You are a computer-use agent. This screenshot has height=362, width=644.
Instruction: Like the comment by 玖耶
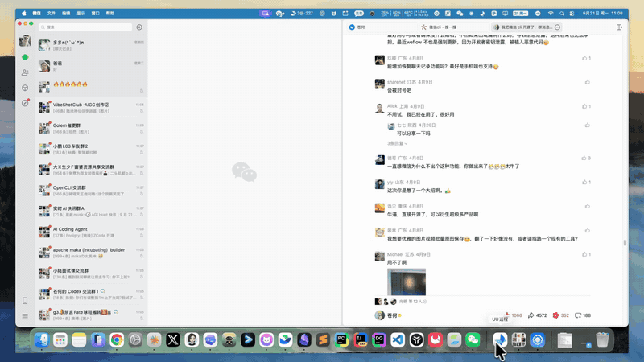coord(584,58)
